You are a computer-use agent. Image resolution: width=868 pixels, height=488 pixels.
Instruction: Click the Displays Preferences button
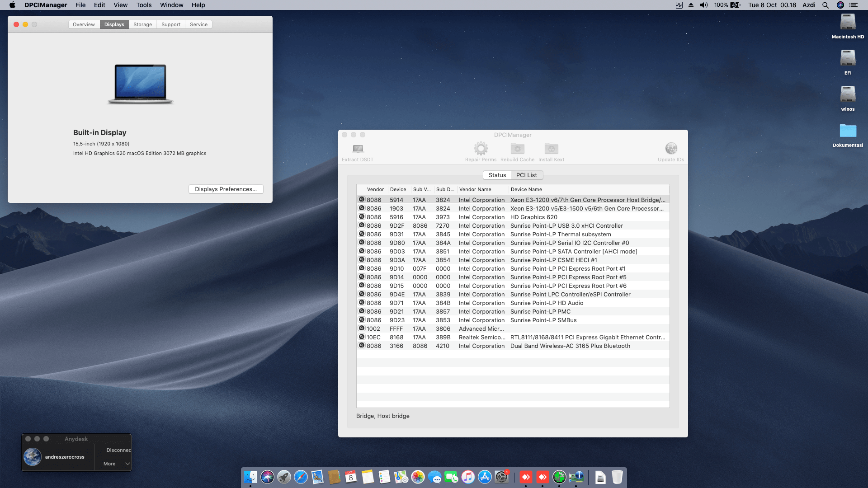coord(226,189)
